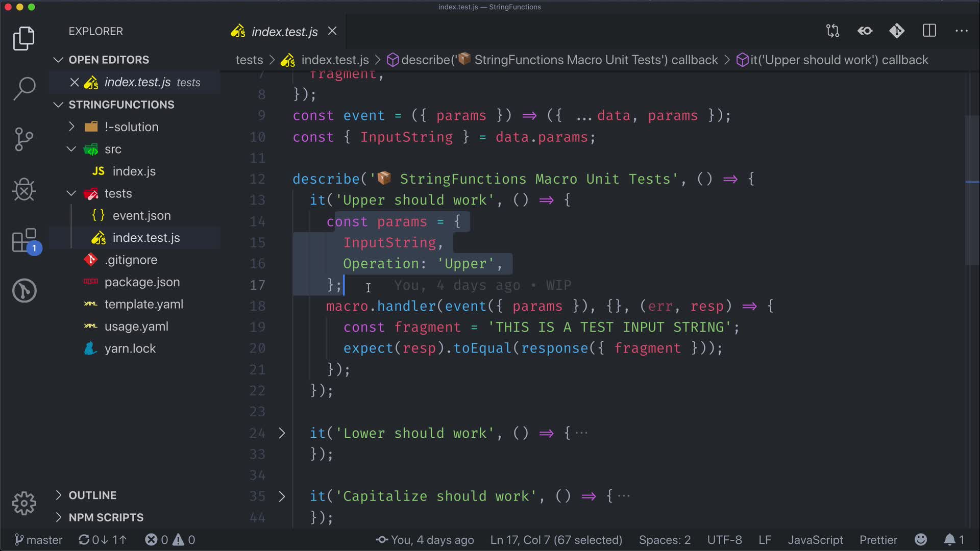Viewport: 980px width, 551px height.
Task: Click the Manage gear icon
Action: coord(24,504)
